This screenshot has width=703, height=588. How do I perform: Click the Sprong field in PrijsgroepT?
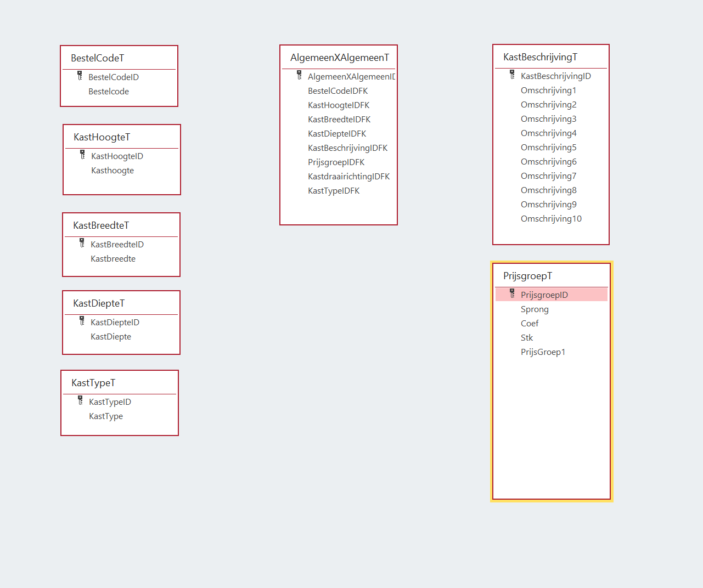coord(535,309)
